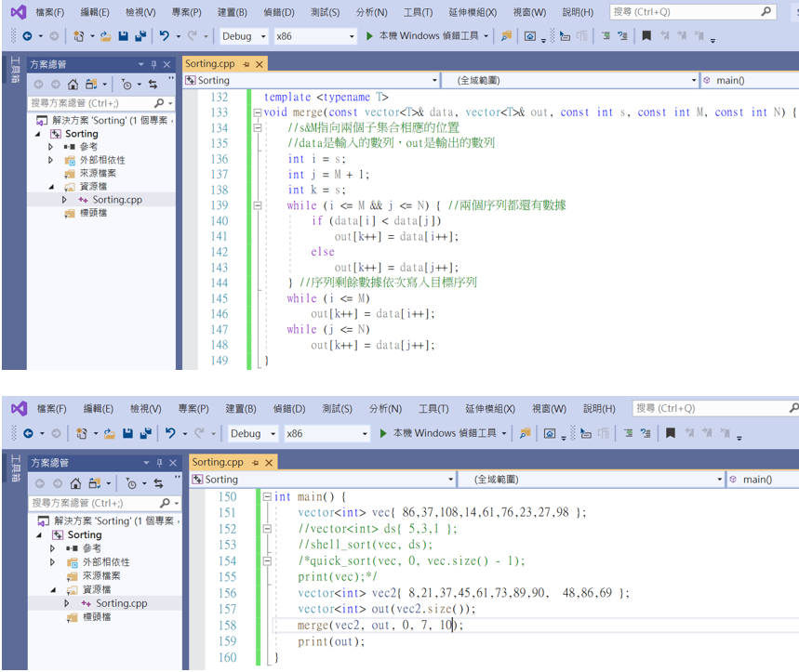Viewport: 799px width, 672px height.
Task: Select 來源檔案 in bottom Solution Explorer
Action: (101, 575)
